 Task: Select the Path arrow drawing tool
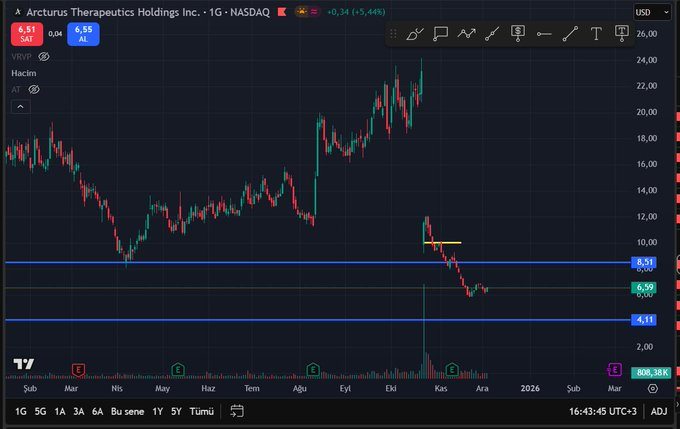click(x=466, y=33)
